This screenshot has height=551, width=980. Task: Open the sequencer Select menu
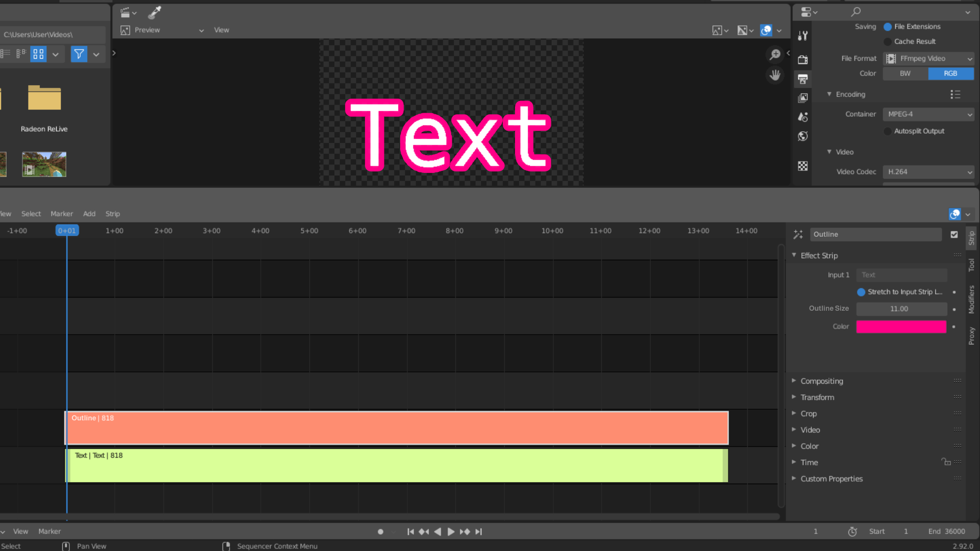[31, 214]
